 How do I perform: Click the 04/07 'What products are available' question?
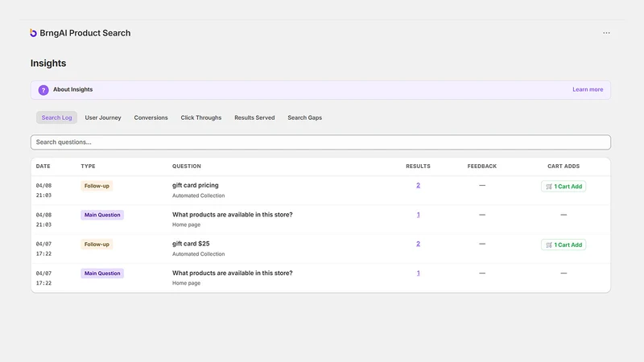(233, 273)
